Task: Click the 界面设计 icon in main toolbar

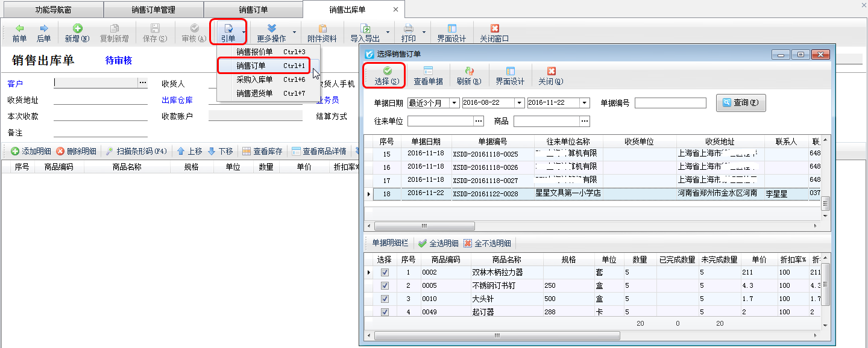Action: click(451, 29)
